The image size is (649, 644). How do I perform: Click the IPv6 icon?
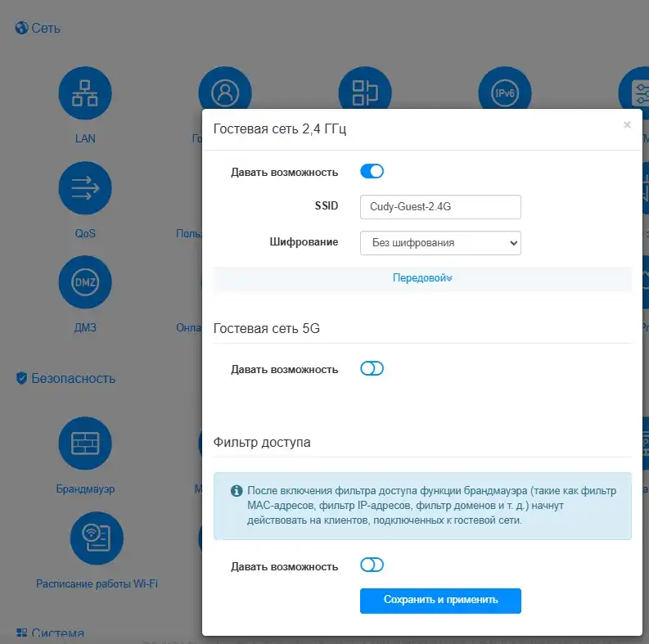[x=504, y=88]
